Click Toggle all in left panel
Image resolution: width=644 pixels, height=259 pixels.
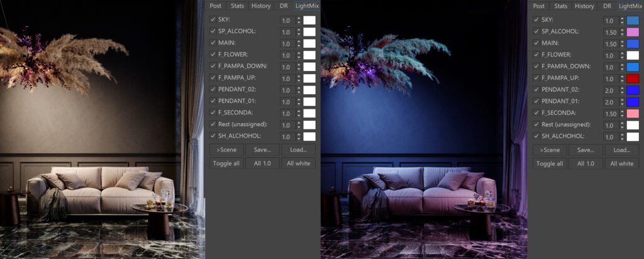(x=226, y=163)
